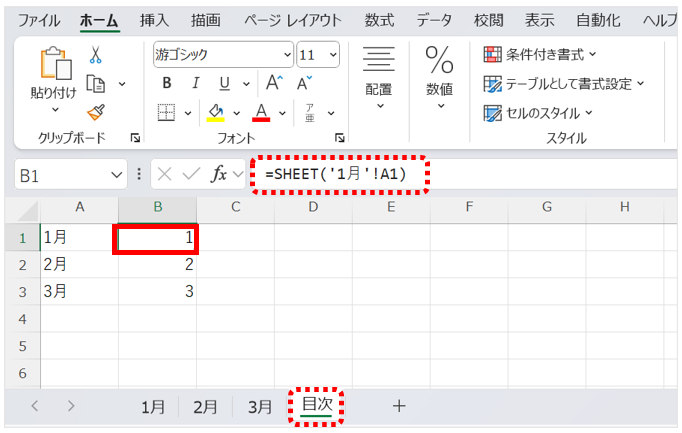Switch to the 校閲 (Review) tab
Image resolution: width=682 pixels, height=433 pixels.
coord(488,20)
